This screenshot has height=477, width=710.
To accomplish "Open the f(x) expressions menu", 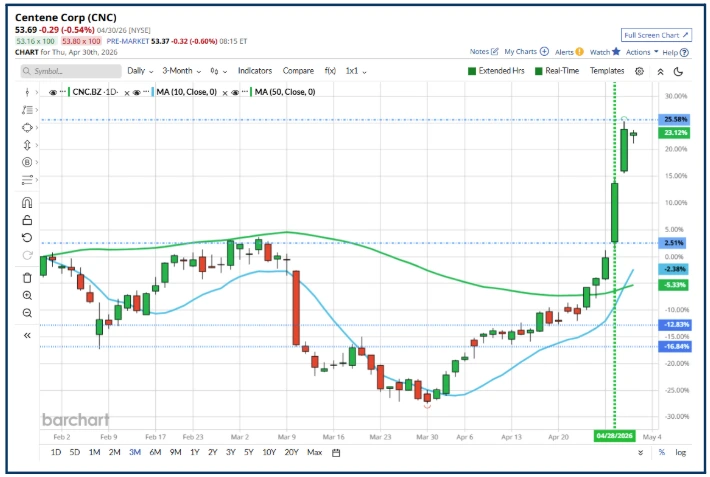I will tap(330, 71).
